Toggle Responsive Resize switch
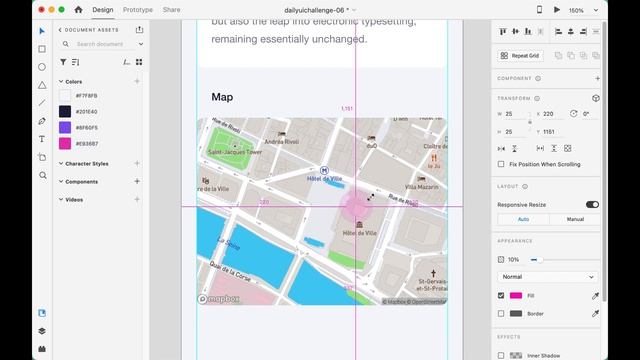The height and width of the screenshot is (360, 640). 592,204
